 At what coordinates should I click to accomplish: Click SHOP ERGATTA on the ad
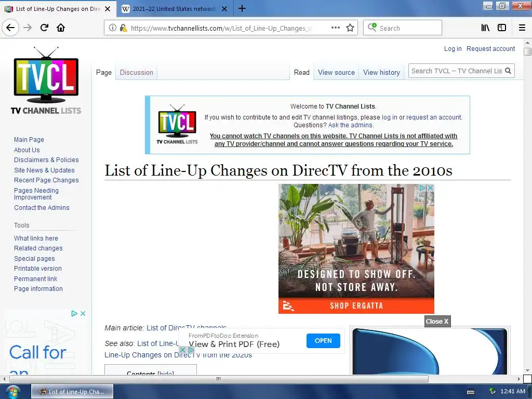(x=356, y=305)
